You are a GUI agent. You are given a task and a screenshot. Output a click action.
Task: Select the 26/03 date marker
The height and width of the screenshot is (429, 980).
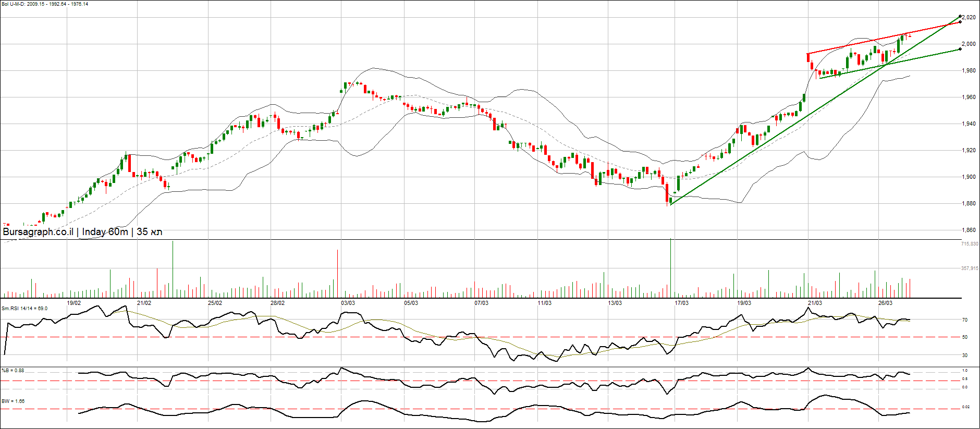[885, 303]
